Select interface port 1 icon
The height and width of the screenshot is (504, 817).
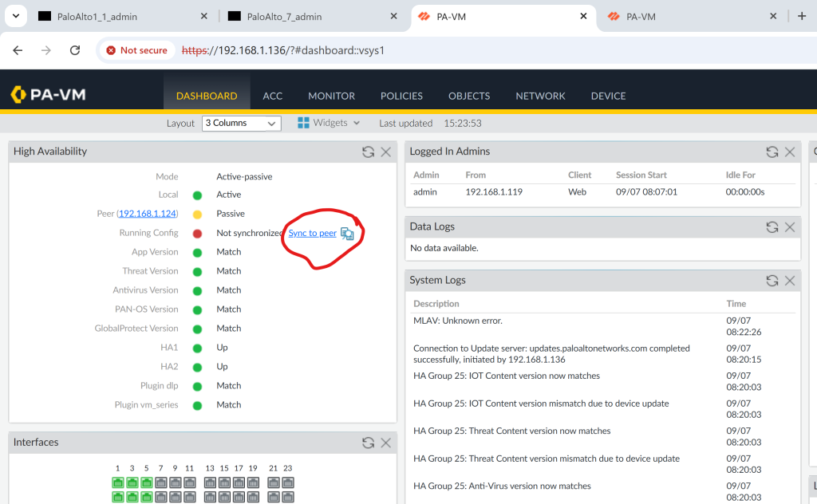[x=118, y=482]
